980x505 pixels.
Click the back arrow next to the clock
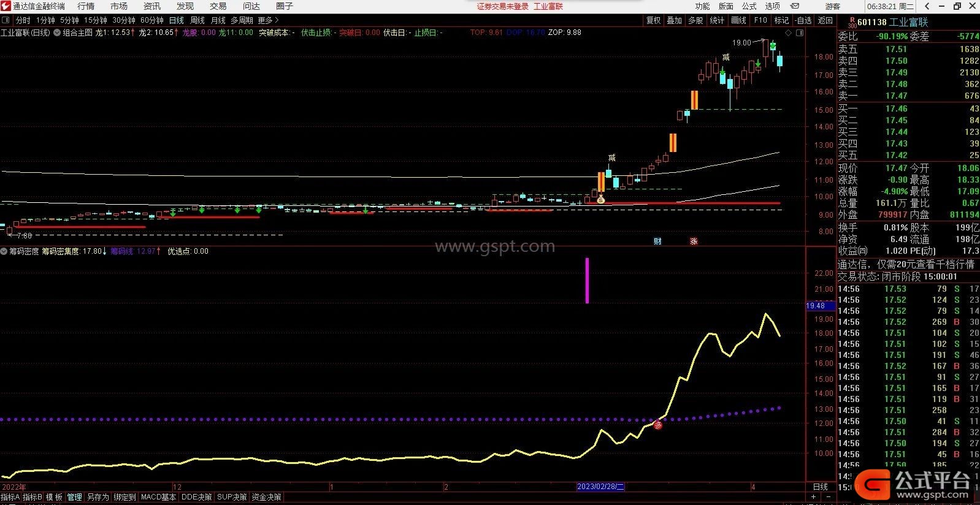(928, 6)
